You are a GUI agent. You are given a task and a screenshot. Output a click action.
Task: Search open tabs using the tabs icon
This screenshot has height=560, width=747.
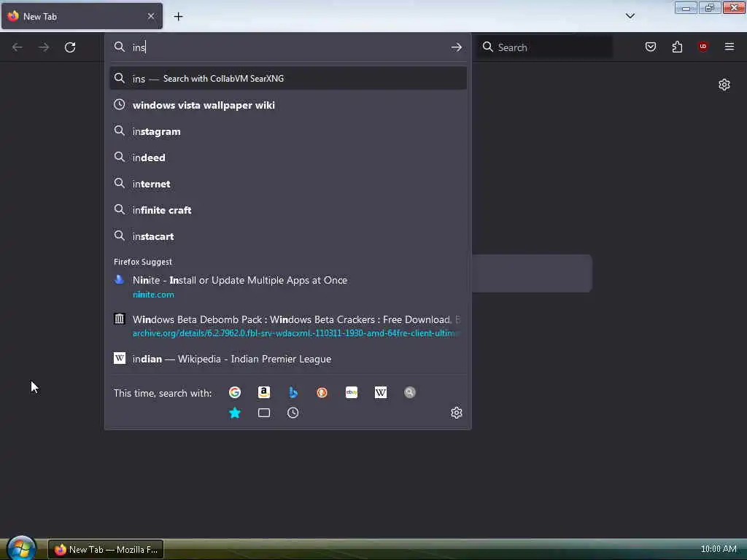pyautogui.click(x=264, y=413)
